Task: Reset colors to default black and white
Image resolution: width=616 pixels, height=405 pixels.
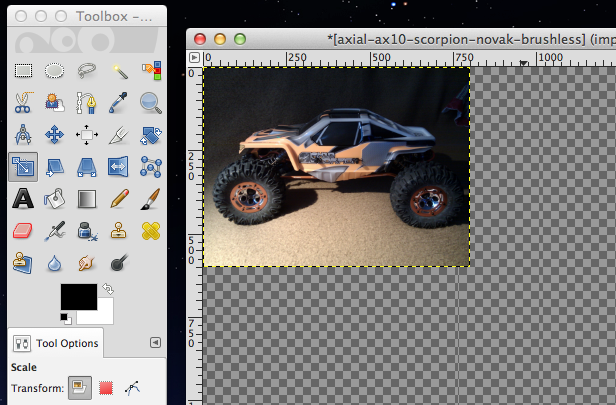Action: 65,318
